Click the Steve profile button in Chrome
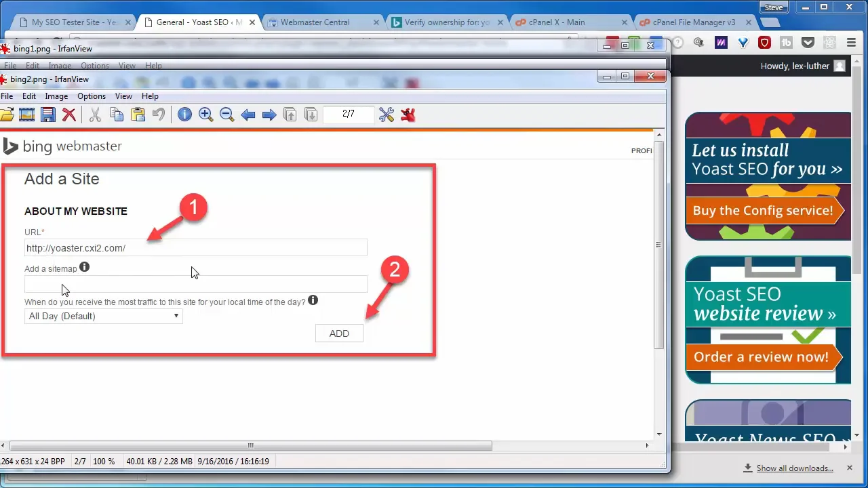 [774, 7]
